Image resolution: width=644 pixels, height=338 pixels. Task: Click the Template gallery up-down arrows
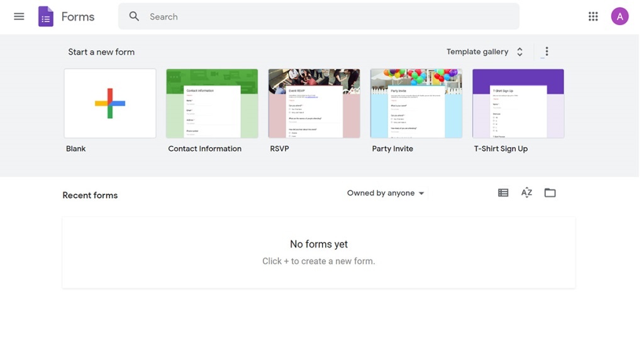click(519, 52)
